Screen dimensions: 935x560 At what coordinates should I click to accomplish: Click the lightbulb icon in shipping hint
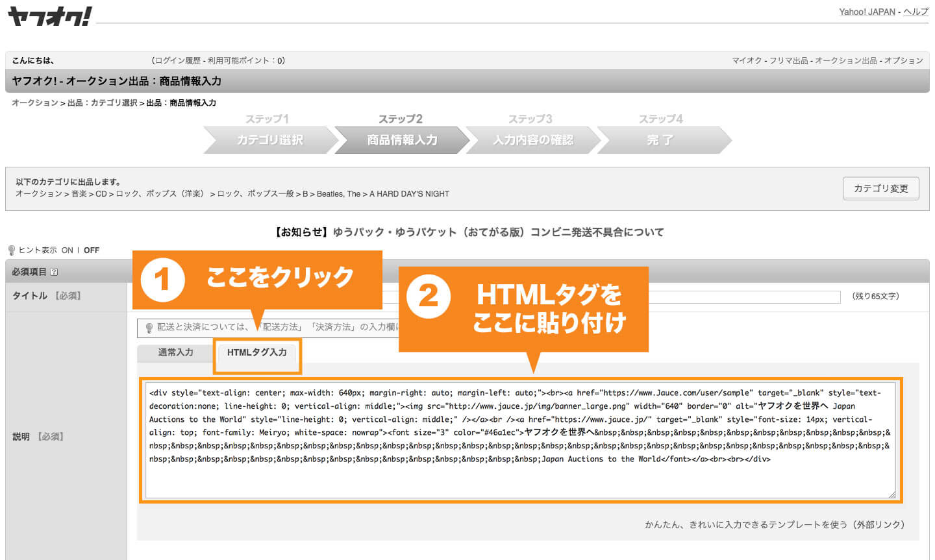pyautogui.click(x=149, y=328)
